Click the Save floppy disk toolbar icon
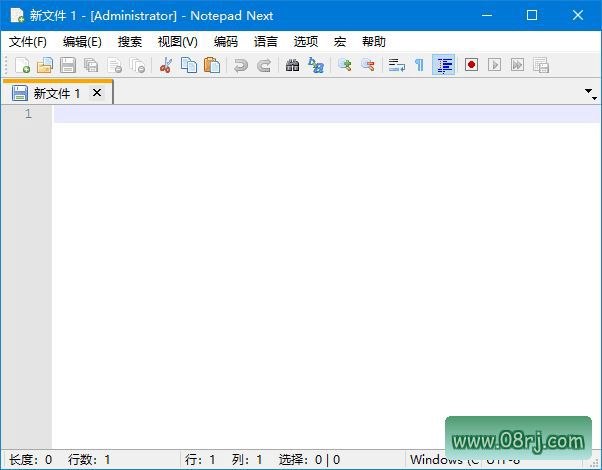Image resolution: width=602 pixels, height=470 pixels. tap(68, 65)
